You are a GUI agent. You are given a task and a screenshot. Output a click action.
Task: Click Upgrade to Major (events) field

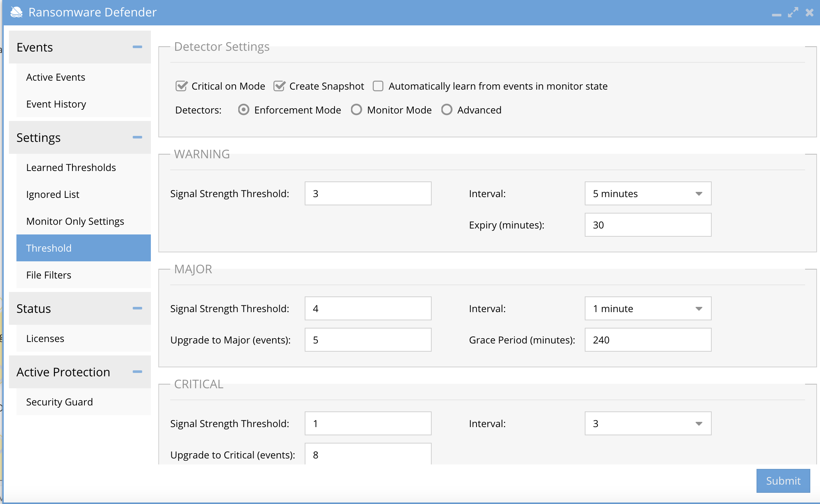(x=368, y=340)
